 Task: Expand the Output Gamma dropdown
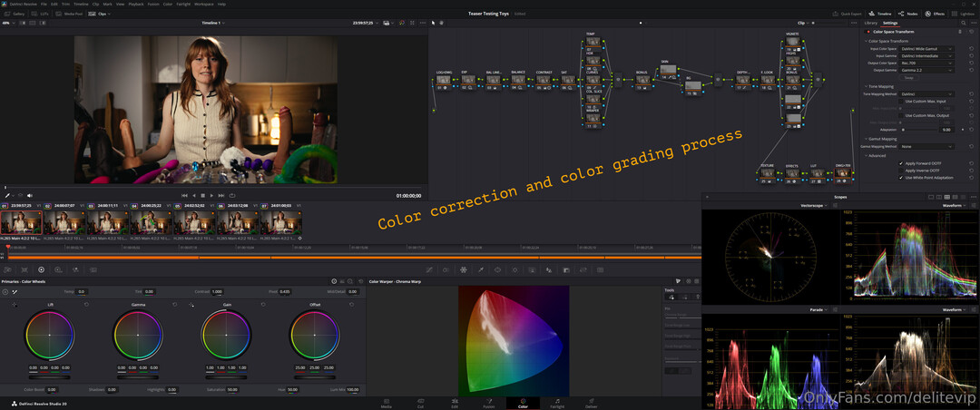[926, 70]
